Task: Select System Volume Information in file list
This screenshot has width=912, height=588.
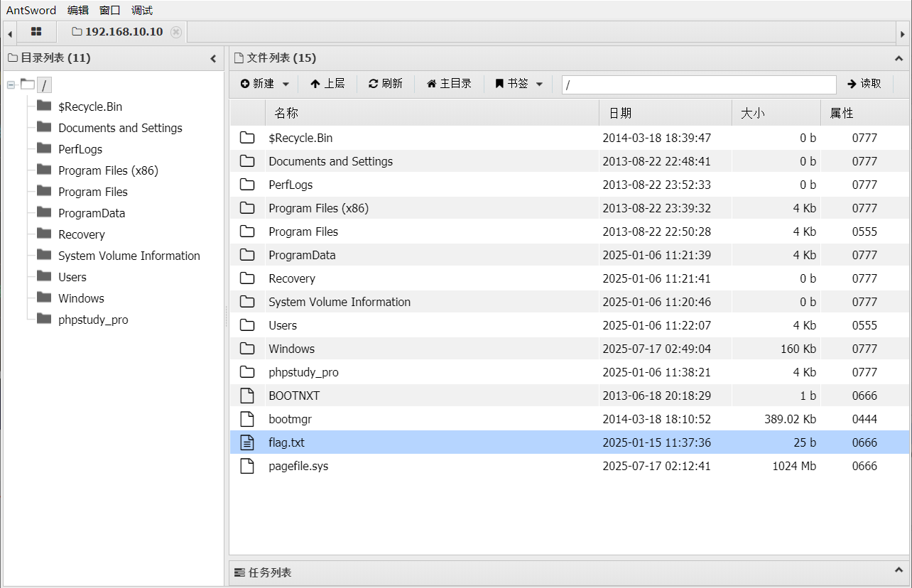Action: coord(570,302)
